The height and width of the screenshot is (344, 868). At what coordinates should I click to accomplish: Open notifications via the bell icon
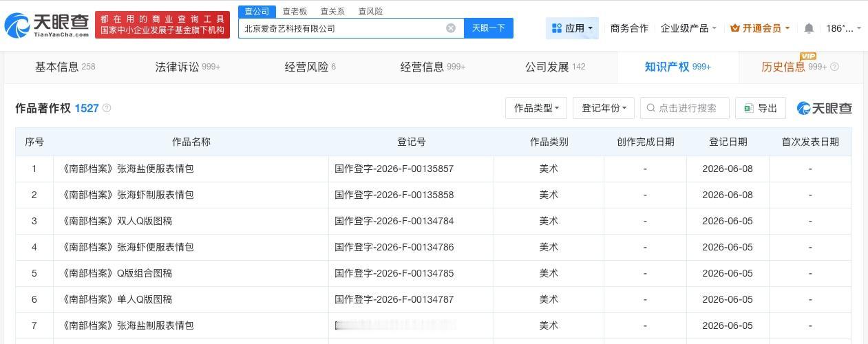[809, 28]
